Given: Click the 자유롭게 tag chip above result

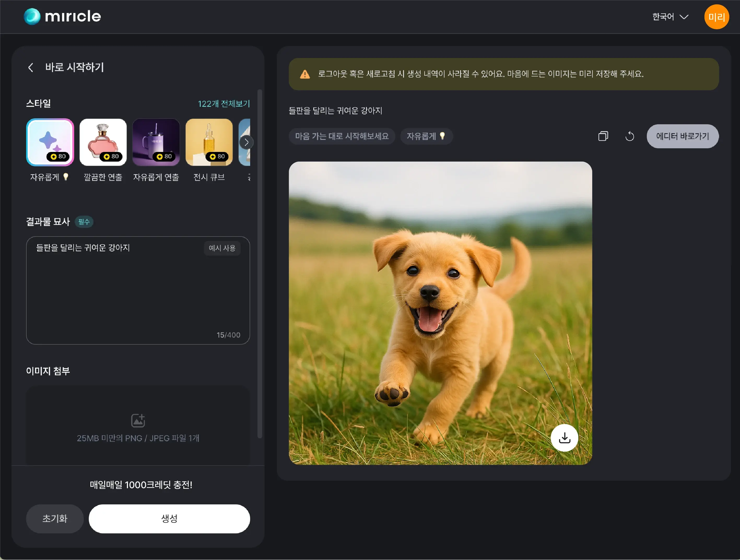Looking at the screenshot, I should [426, 136].
